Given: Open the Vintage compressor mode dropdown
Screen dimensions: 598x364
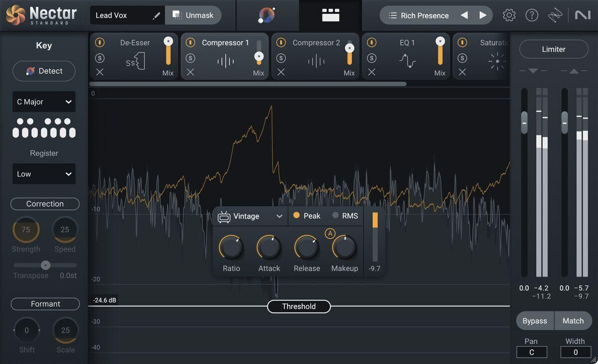Looking at the screenshot, I should (251, 216).
